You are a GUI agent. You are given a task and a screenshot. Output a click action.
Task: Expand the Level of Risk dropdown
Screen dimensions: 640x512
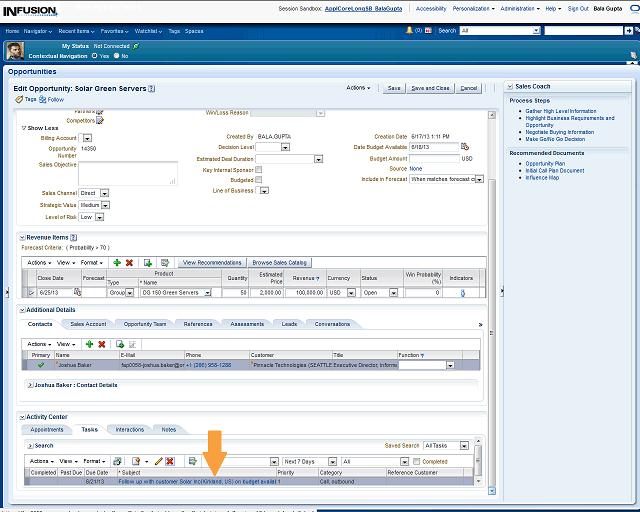point(99,217)
